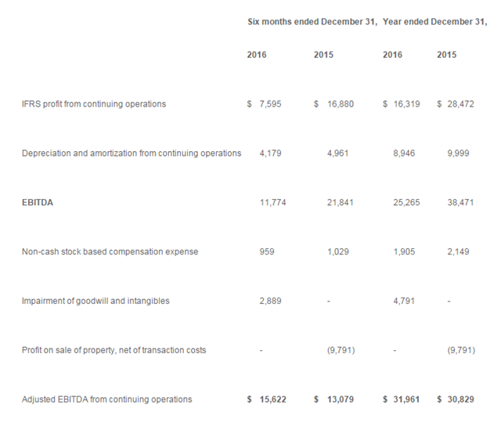Select the IFRS profit from continuing operations label
The height and width of the screenshot is (448, 501).
(94, 104)
